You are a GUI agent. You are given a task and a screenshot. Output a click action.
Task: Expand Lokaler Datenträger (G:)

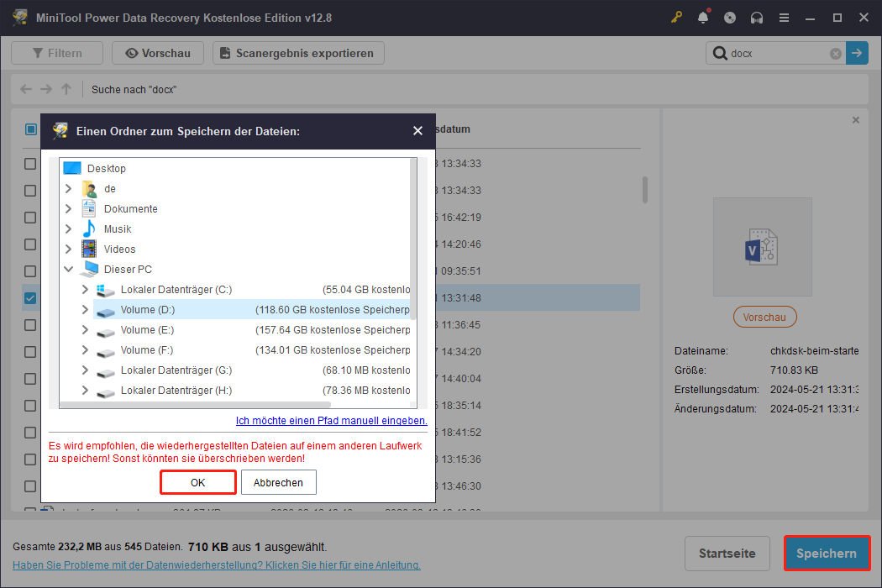[85, 370]
